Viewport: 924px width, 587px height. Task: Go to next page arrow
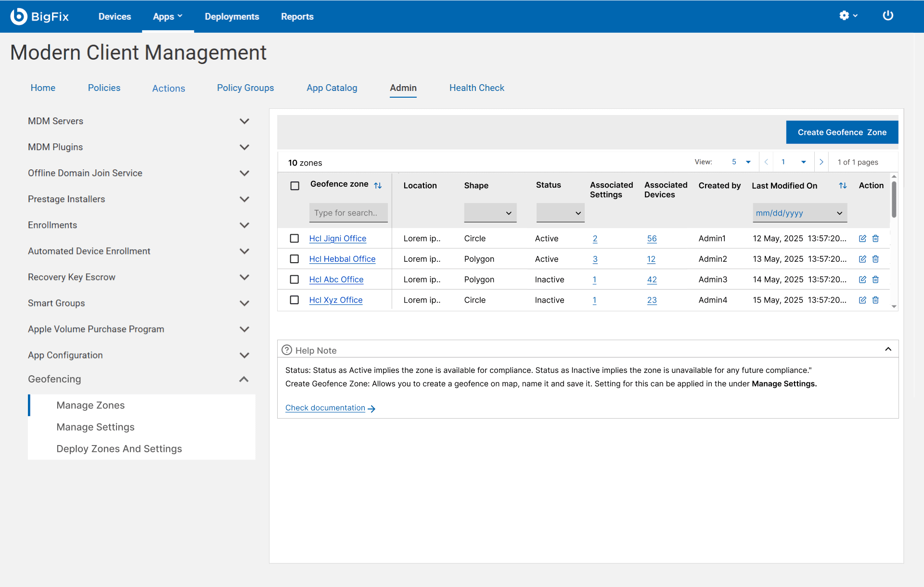tap(821, 162)
